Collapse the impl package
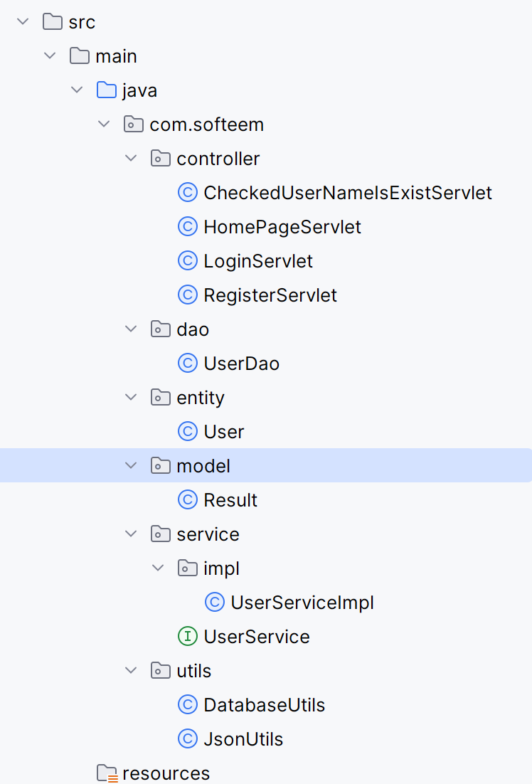Viewport: 532px width, 784px height. pyautogui.click(x=158, y=568)
